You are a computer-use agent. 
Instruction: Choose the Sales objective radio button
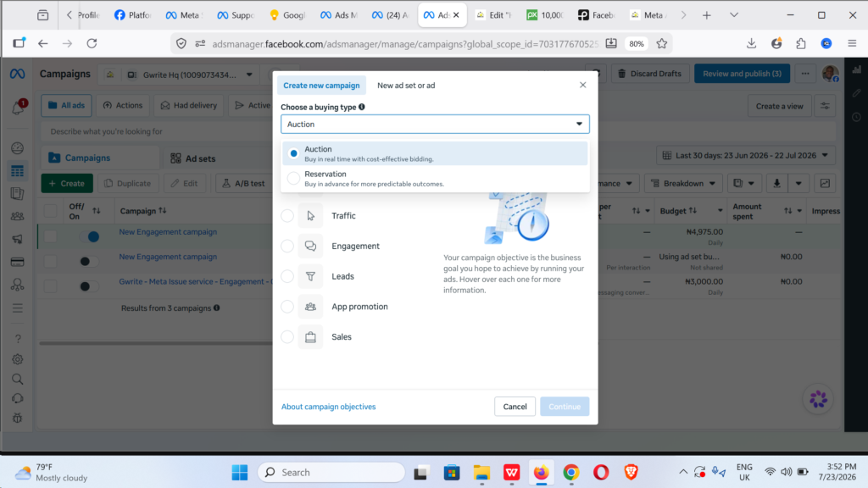(x=287, y=337)
